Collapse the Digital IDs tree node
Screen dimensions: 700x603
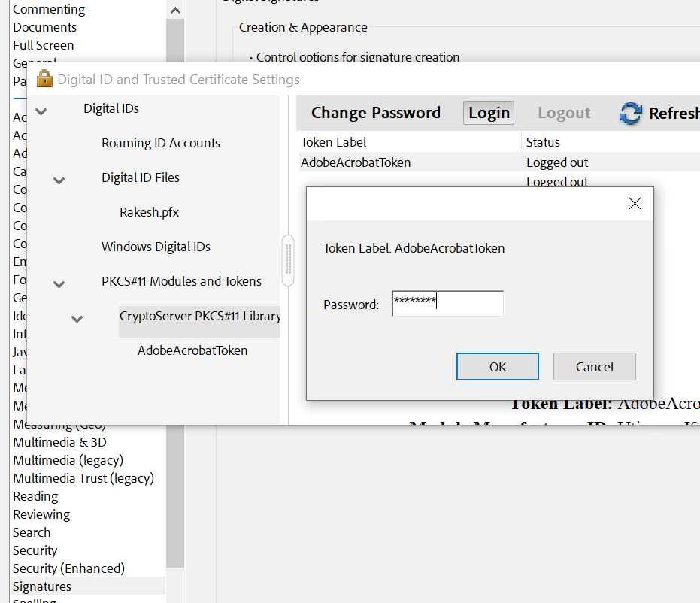(x=41, y=111)
